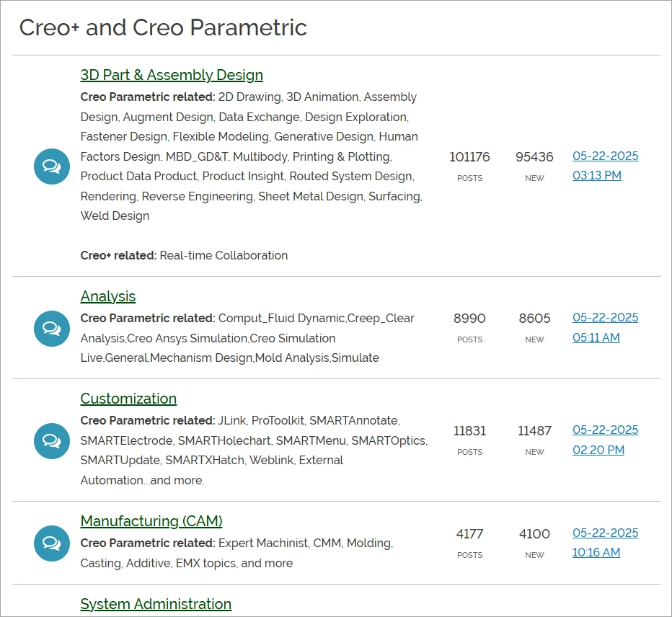Open the Analysis board link
The image size is (672, 617).
pos(108,296)
